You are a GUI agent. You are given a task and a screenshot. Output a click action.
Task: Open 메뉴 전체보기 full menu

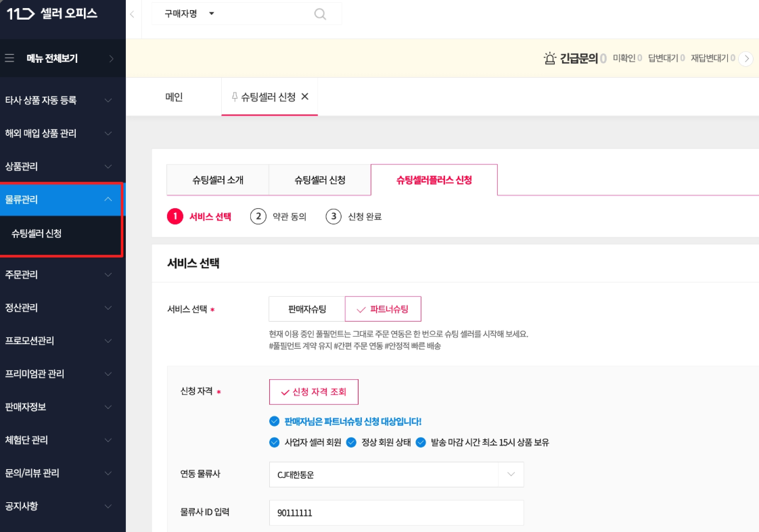tap(63, 58)
